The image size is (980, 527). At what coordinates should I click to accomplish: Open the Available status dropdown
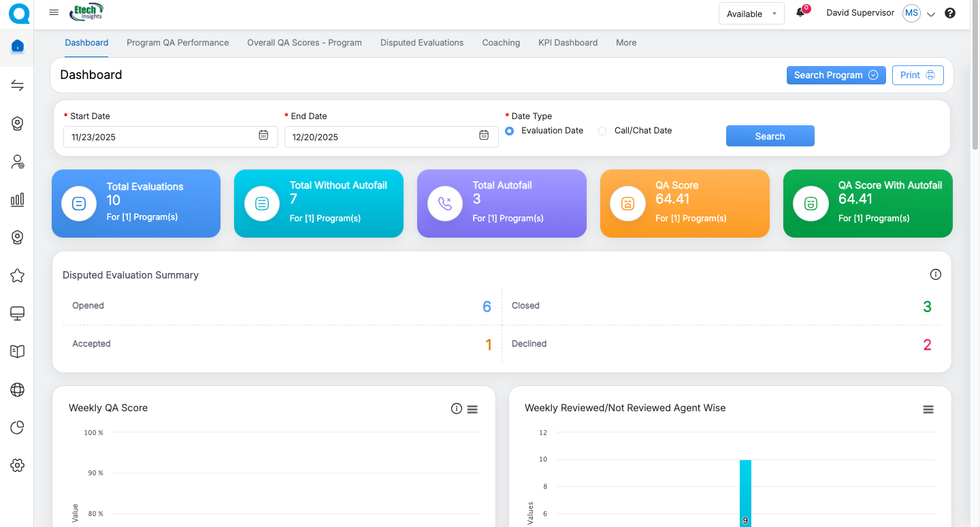point(751,14)
